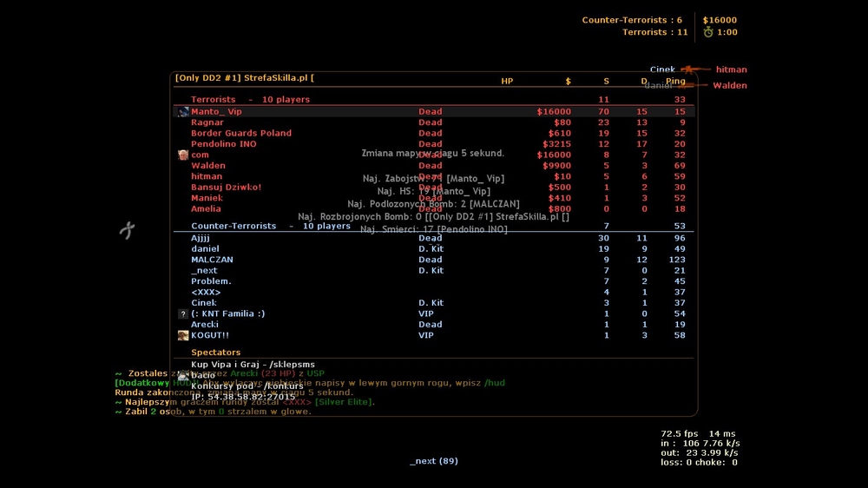
Task: Click the $16000 money display at top right
Action: point(720,20)
